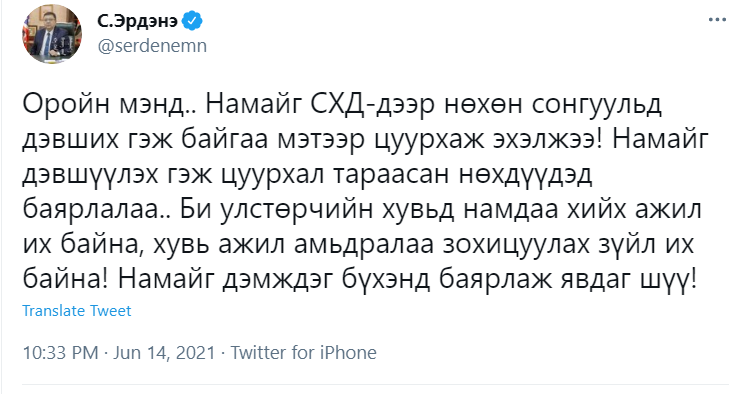Open С.Эрдэнэ's profile avatar photo
736x394 pixels.
52,36
